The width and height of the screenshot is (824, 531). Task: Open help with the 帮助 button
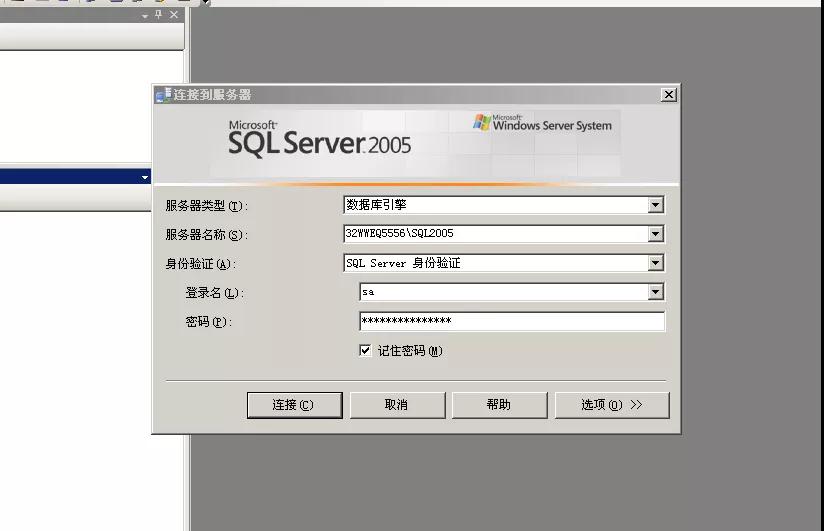tap(498, 405)
